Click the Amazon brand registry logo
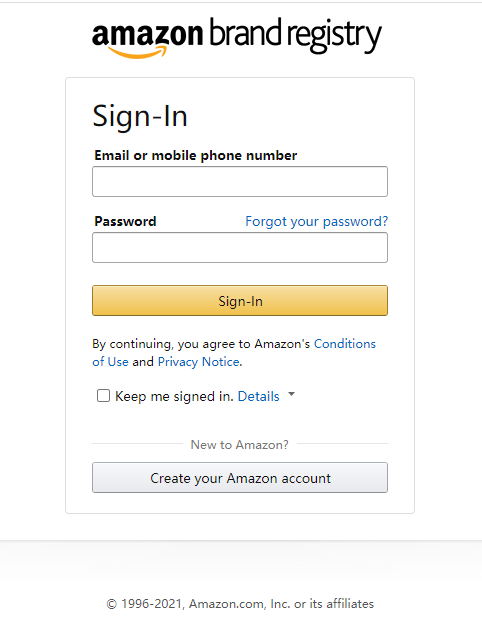Viewport: 482px width, 638px height. [x=237, y=37]
